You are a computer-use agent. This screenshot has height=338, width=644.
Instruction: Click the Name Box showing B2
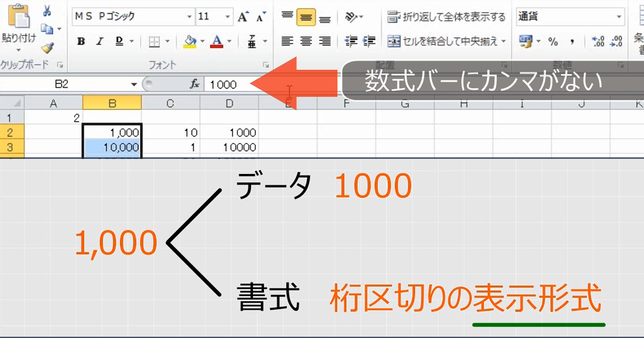point(62,84)
